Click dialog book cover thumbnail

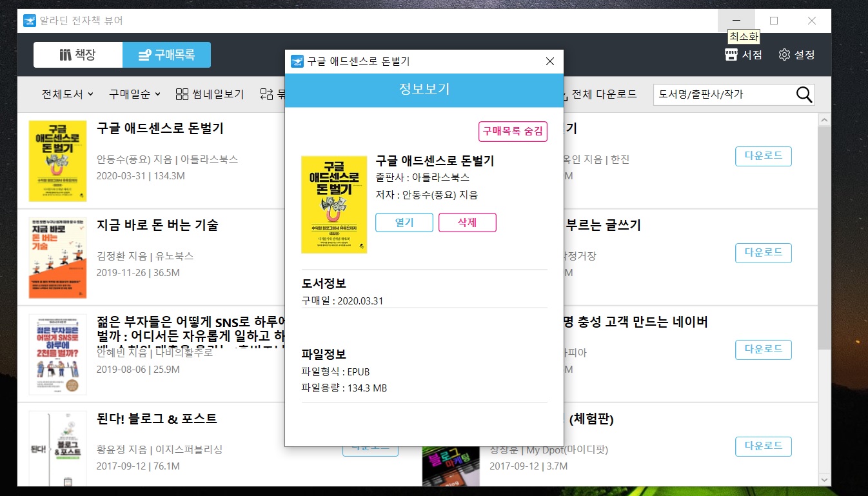[x=334, y=204]
